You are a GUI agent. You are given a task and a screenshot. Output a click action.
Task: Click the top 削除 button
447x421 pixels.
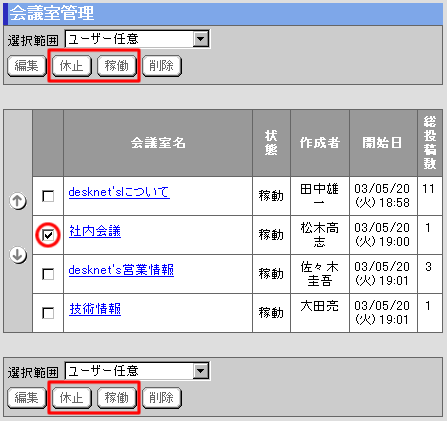point(162,66)
